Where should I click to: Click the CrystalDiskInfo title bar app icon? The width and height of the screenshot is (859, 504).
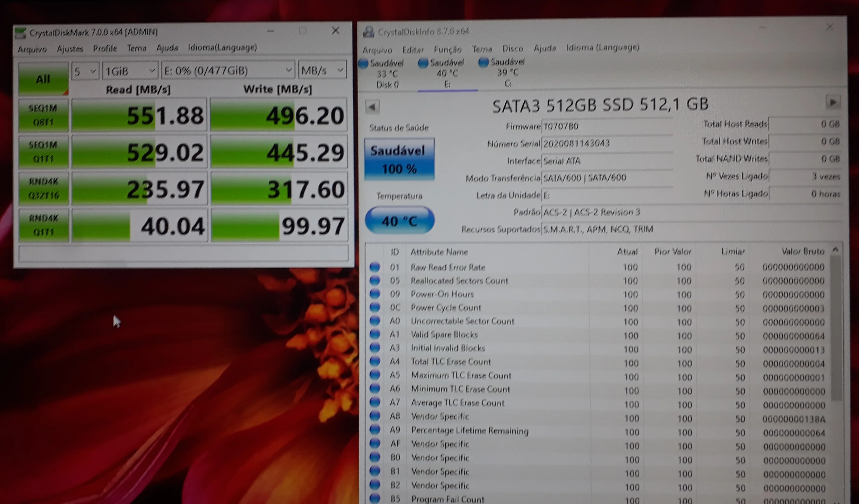point(369,32)
